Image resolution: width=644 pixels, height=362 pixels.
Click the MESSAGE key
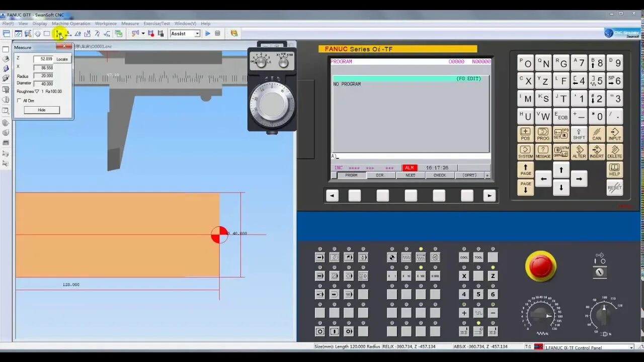click(x=543, y=152)
